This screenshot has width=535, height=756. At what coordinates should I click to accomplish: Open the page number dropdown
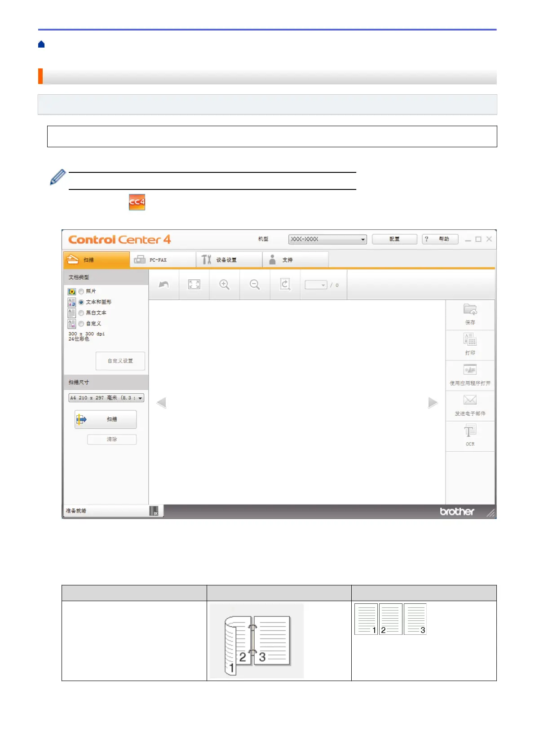pyautogui.click(x=316, y=285)
